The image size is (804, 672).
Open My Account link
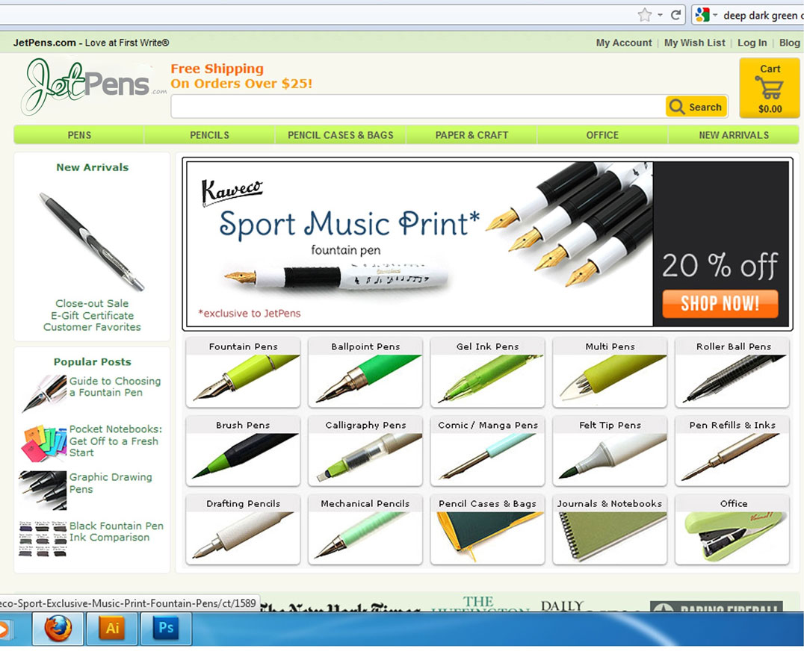(x=623, y=43)
